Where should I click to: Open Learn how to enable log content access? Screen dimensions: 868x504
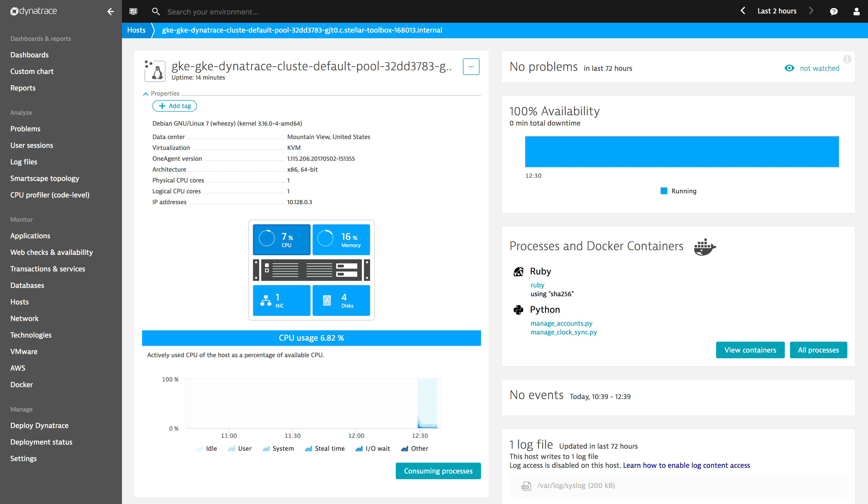click(686, 465)
